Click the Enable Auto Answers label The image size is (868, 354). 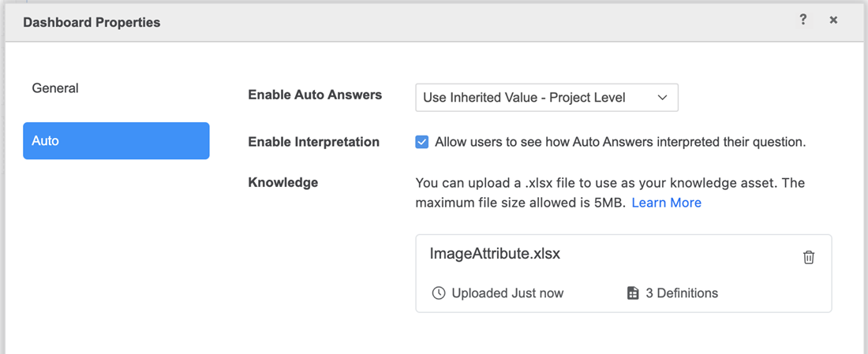click(x=315, y=95)
